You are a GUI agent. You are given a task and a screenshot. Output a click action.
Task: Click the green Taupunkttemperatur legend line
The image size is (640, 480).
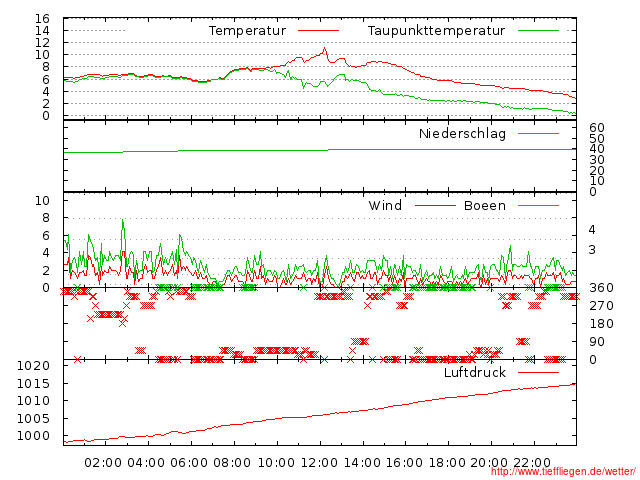click(538, 31)
